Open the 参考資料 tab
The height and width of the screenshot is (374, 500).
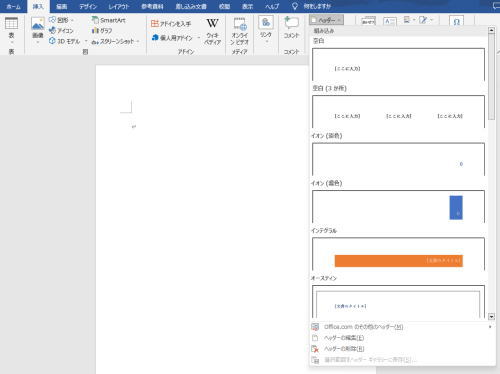(152, 6)
